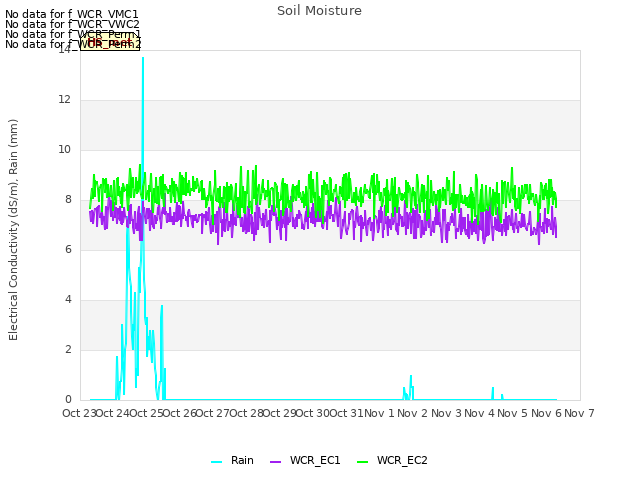Click the purple WCR_EC1 legend swatch

click(276, 462)
